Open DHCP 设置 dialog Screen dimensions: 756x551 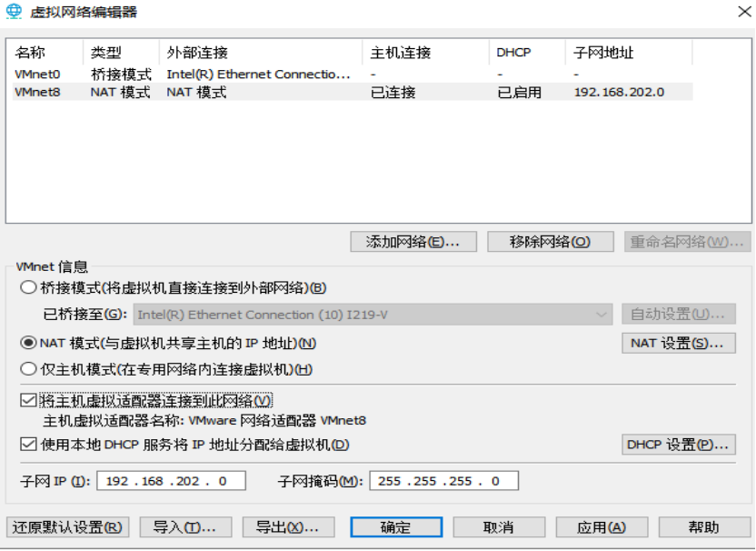(679, 445)
